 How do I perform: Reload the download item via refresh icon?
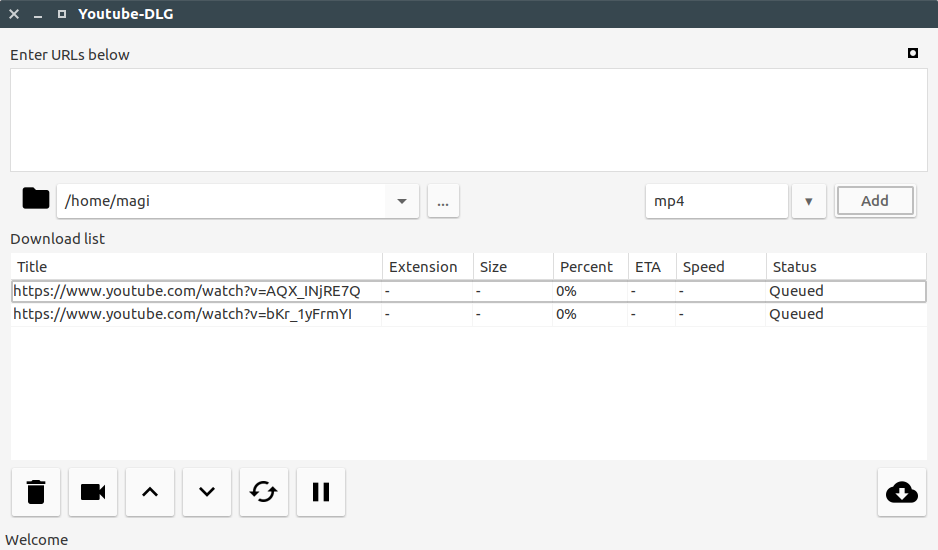(x=264, y=492)
